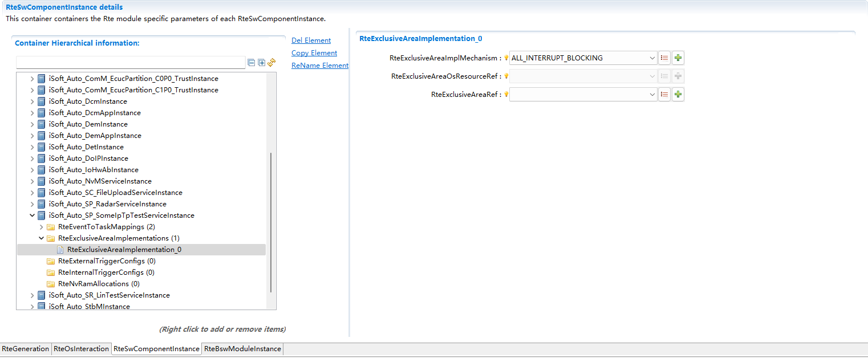The image size is (868, 358).
Task: Open the RteExclusiveAreaImplMechanism dropdown
Action: (652, 58)
